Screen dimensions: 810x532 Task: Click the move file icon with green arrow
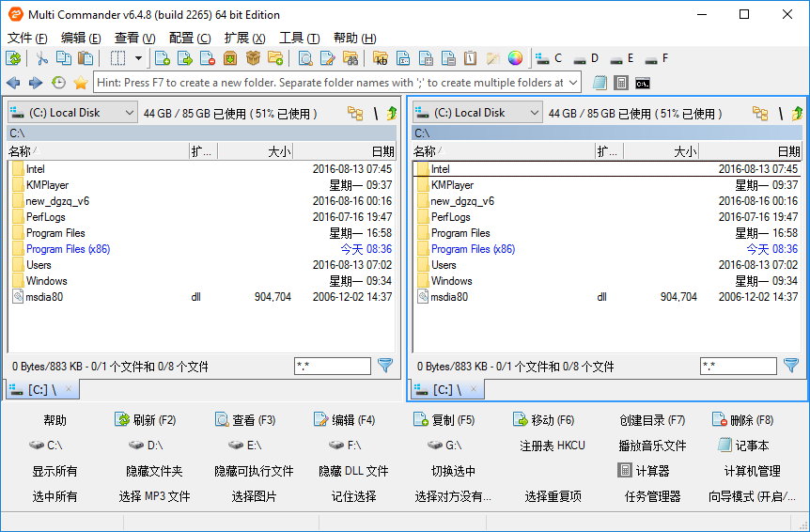point(185,58)
